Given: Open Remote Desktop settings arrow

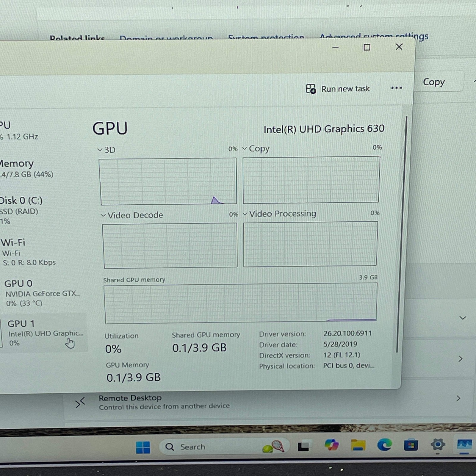Looking at the screenshot, I should tap(458, 398).
